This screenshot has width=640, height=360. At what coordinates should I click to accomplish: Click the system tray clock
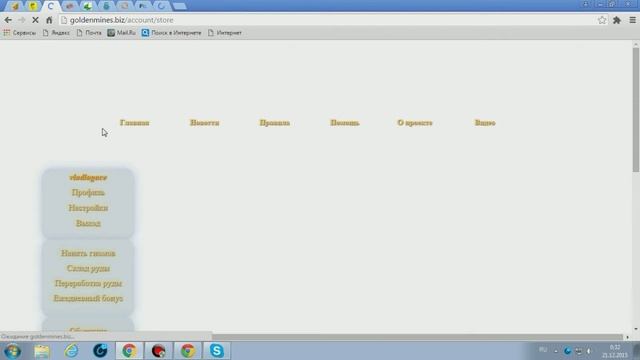point(615,351)
